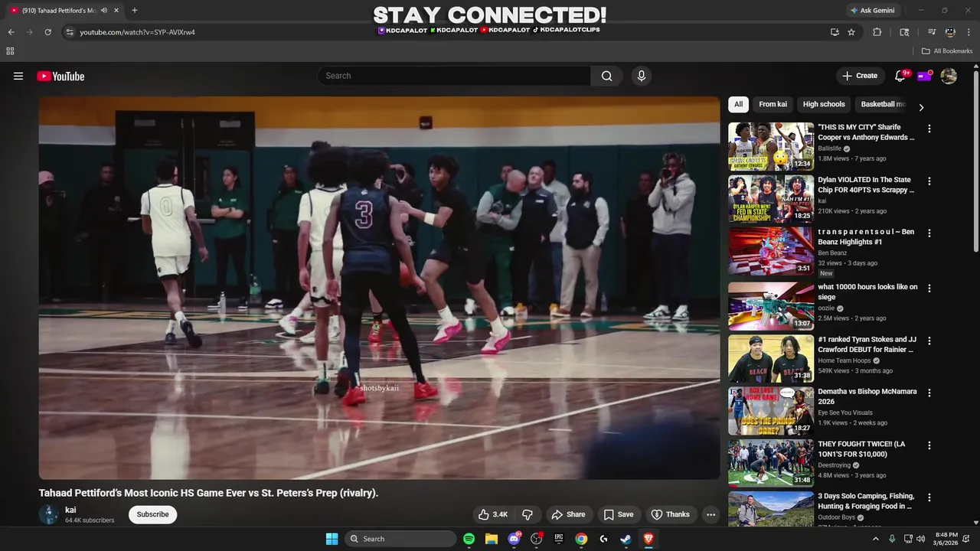Open the YouTube guide hamburger menu
Image resolution: width=980 pixels, height=551 pixels.
tap(18, 76)
